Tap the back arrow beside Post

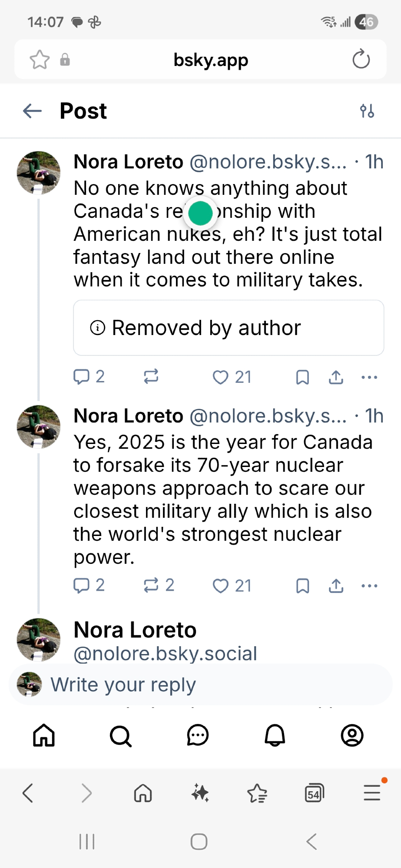tap(32, 111)
